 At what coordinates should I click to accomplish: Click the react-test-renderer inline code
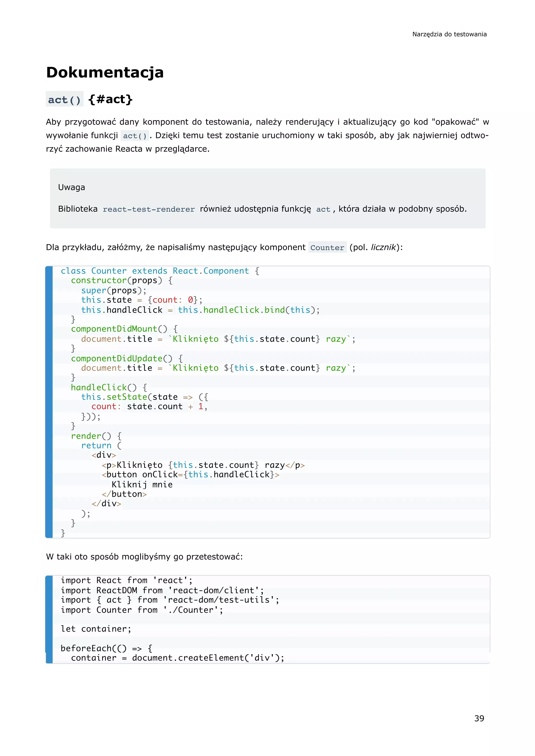point(149,209)
